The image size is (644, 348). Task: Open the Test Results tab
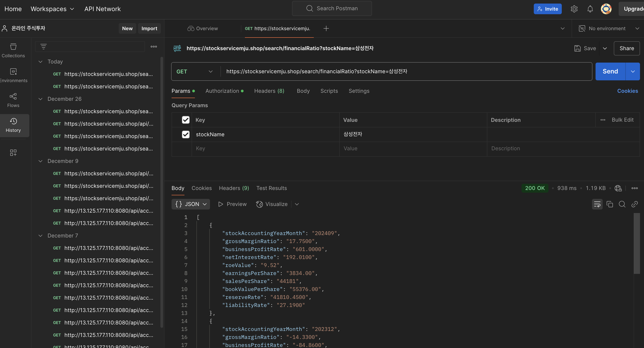click(272, 188)
